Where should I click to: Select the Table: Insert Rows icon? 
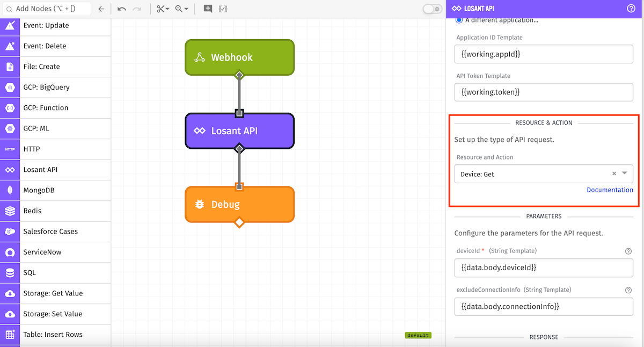(x=10, y=334)
